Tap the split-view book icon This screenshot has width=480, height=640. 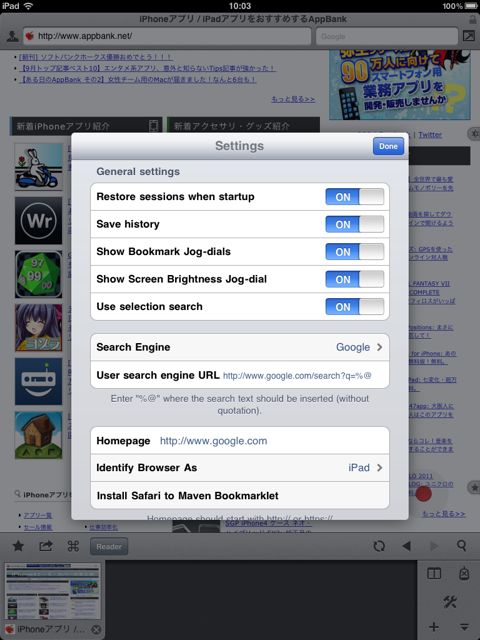tap(434, 573)
